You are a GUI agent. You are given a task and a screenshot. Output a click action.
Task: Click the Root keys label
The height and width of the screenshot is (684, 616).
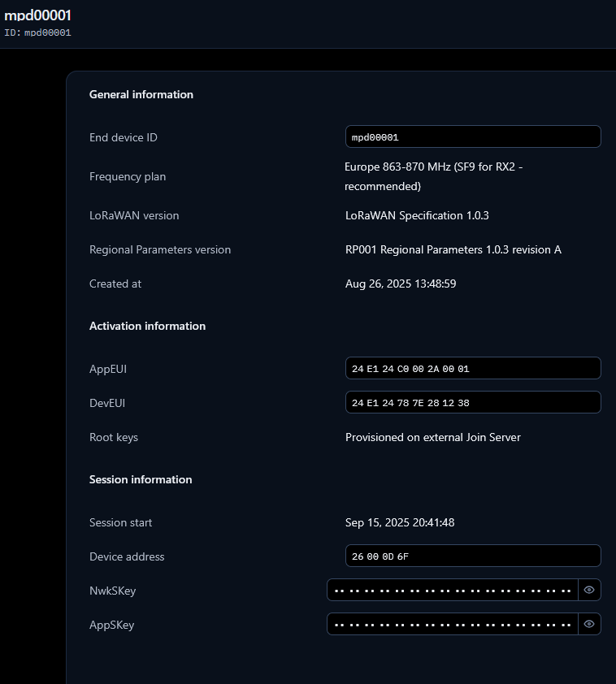(114, 437)
